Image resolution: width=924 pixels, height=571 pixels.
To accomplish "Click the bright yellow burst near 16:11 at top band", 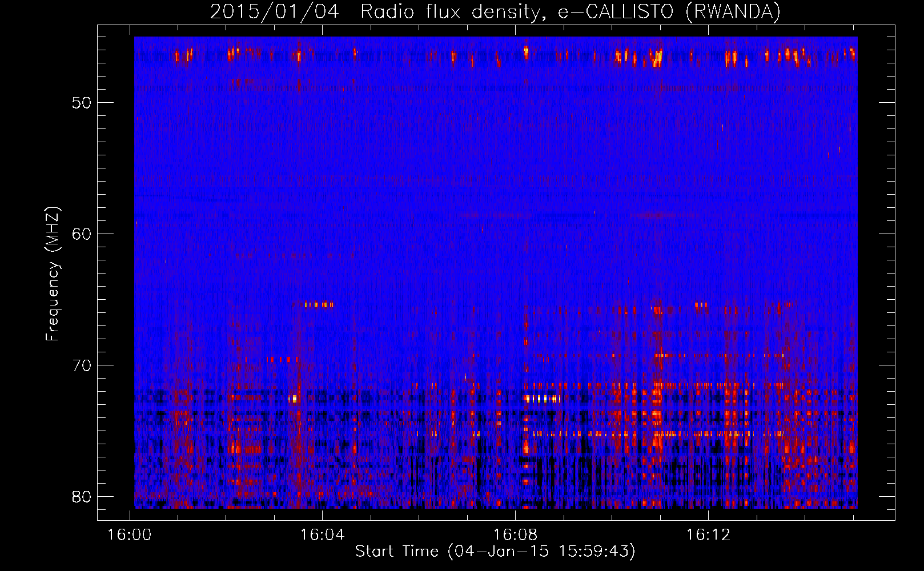I will click(657, 57).
